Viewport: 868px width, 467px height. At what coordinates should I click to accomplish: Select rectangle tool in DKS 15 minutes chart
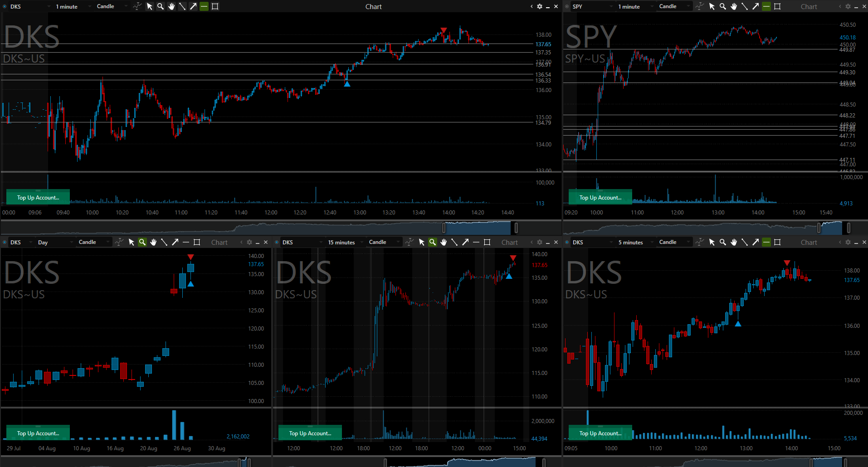click(487, 242)
